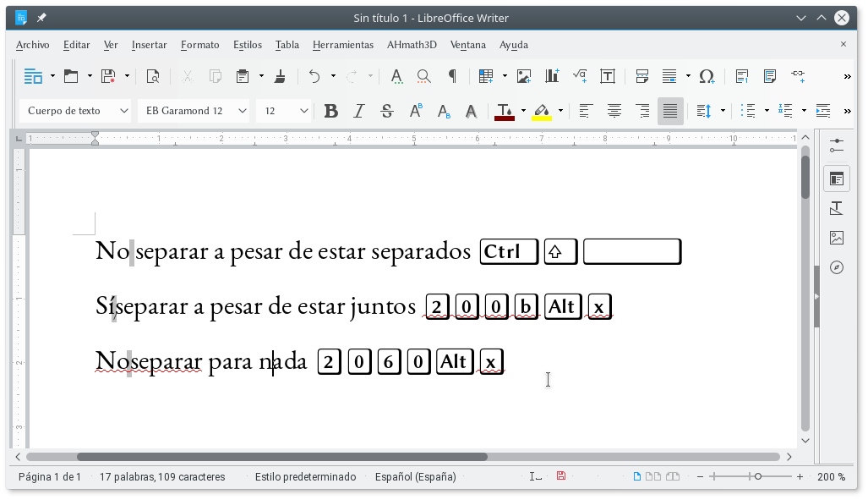Open the Herramientas menu
The width and height of the screenshot is (868, 500).
[342, 45]
